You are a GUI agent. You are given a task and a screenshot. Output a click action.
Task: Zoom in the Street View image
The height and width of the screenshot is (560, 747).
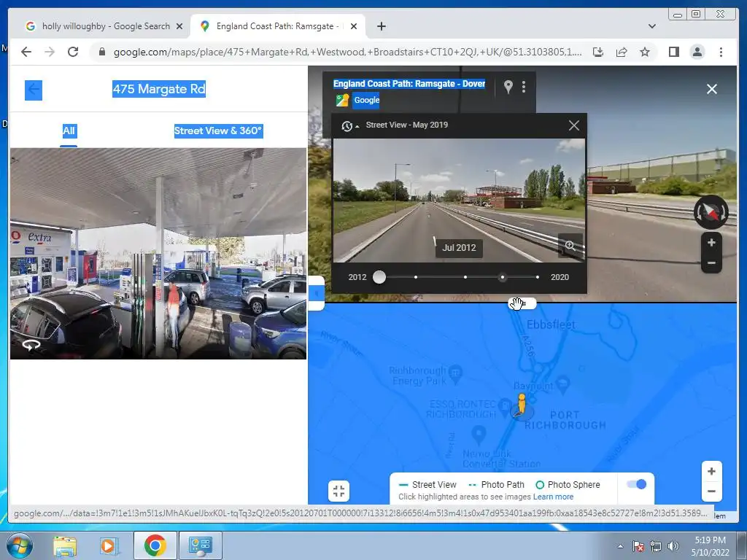click(x=711, y=243)
